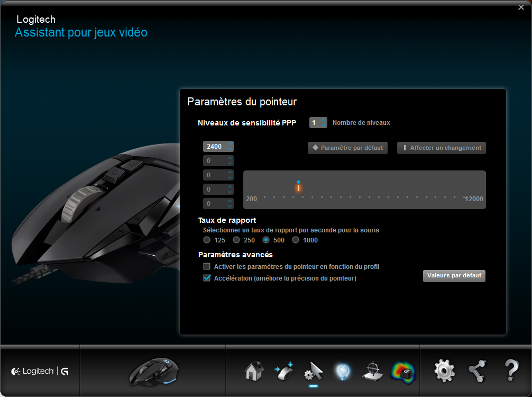Select the 1000 report rate option
532x397 pixels.
[296, 240]
